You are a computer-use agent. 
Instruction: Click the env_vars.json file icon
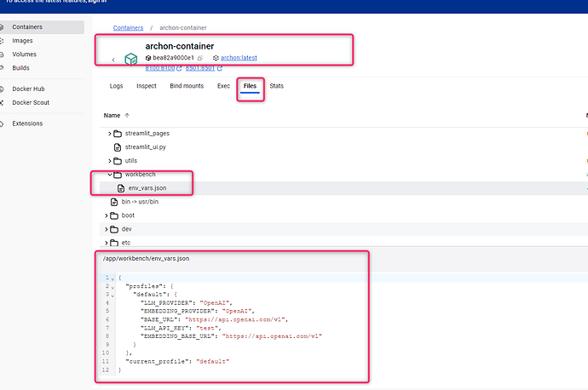click(121, 188)
